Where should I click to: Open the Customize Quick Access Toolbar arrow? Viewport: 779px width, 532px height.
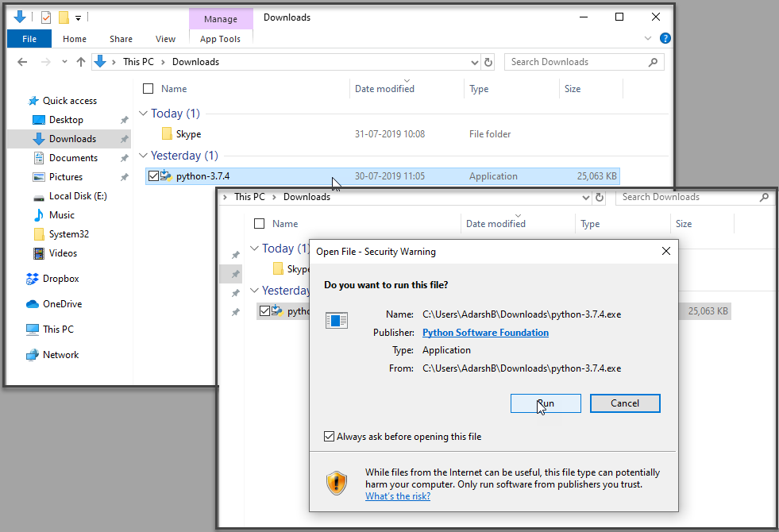tap(78, 18)
